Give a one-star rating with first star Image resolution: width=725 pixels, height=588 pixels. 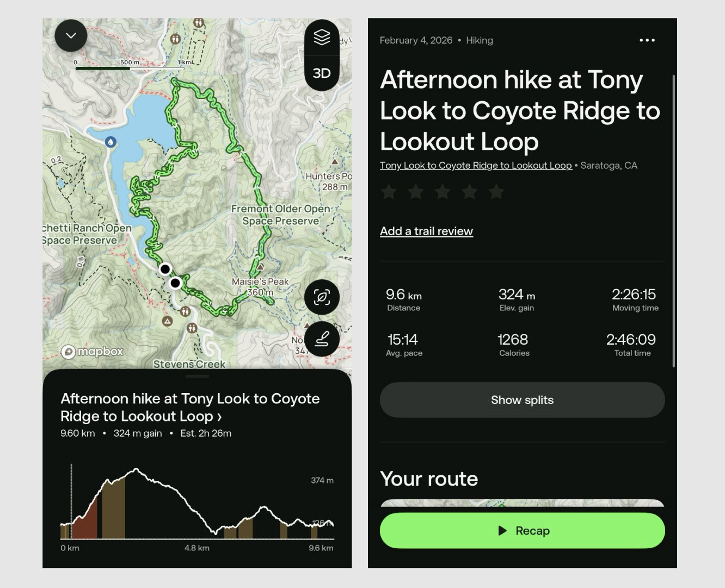coord(389,192)
